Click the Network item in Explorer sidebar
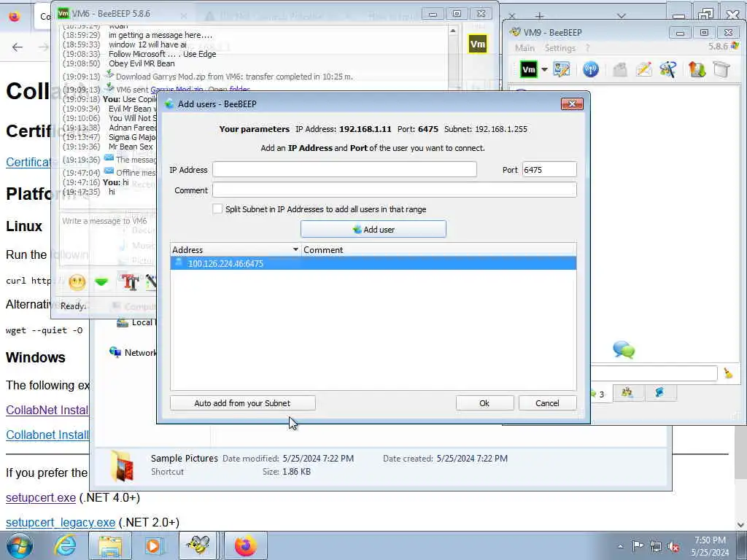The height and width of the screenshot is (560, 747). tap(133, 352)
